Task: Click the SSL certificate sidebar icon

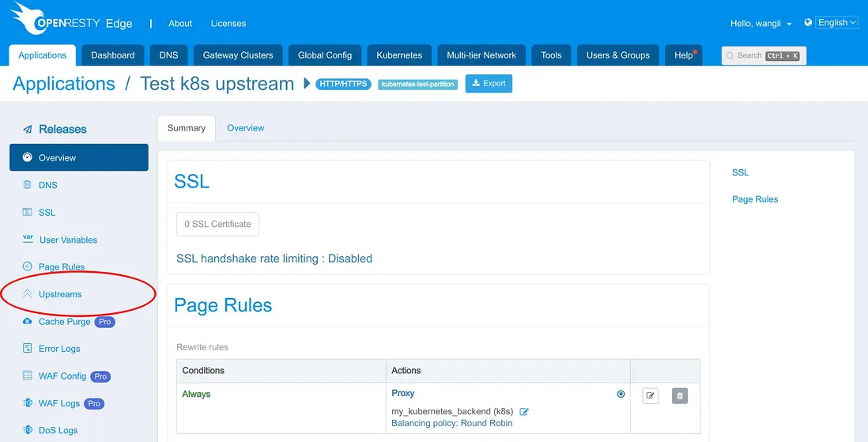Action: [27, 212]
